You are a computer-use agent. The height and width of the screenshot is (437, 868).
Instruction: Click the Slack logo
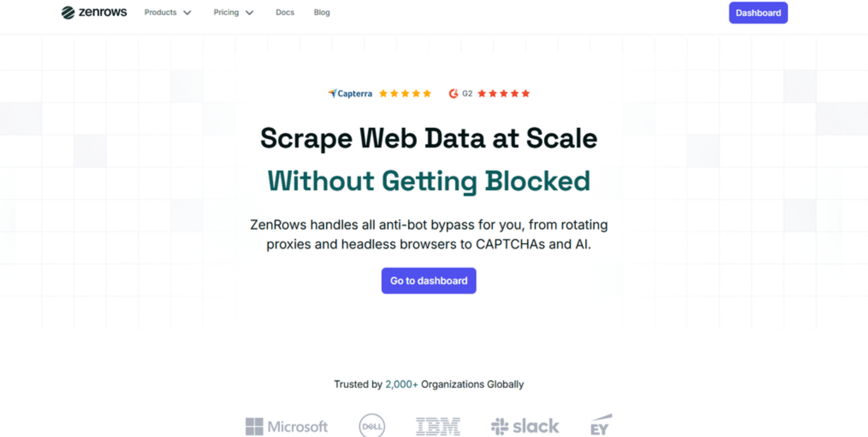pos(524,426)
